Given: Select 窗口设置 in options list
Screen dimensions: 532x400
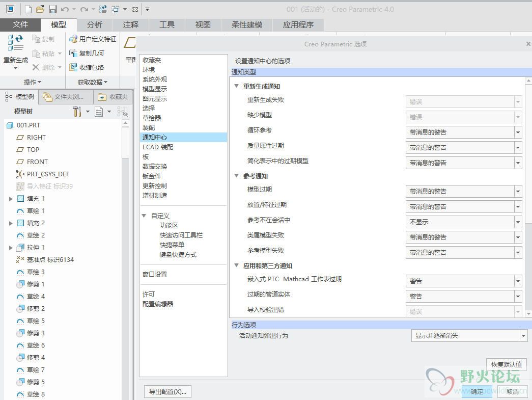Looking at the screenshot, I should click(x=155, y=274).
